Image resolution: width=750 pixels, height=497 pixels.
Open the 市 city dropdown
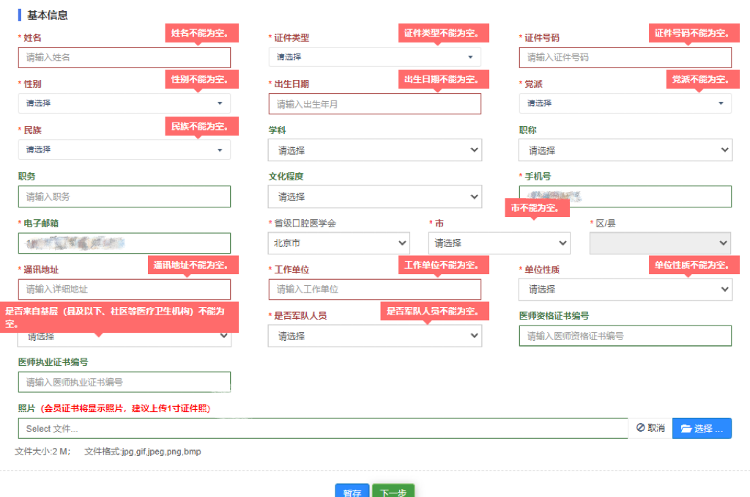[499, 243]
